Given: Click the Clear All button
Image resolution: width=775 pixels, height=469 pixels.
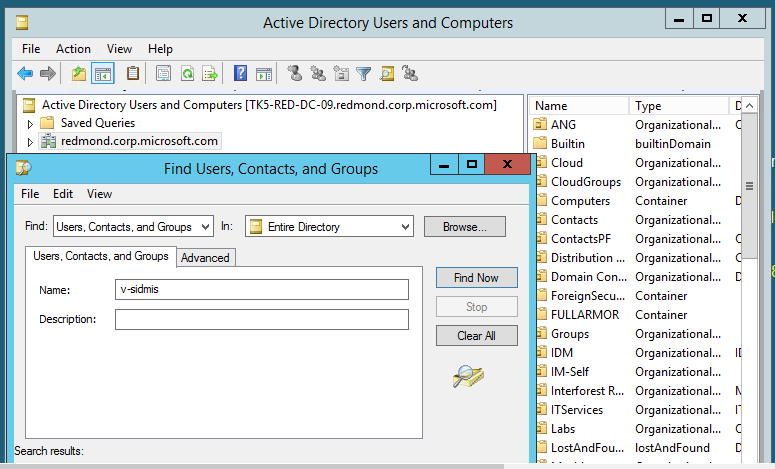Looking at the screenshot, I should pos(476,336).
